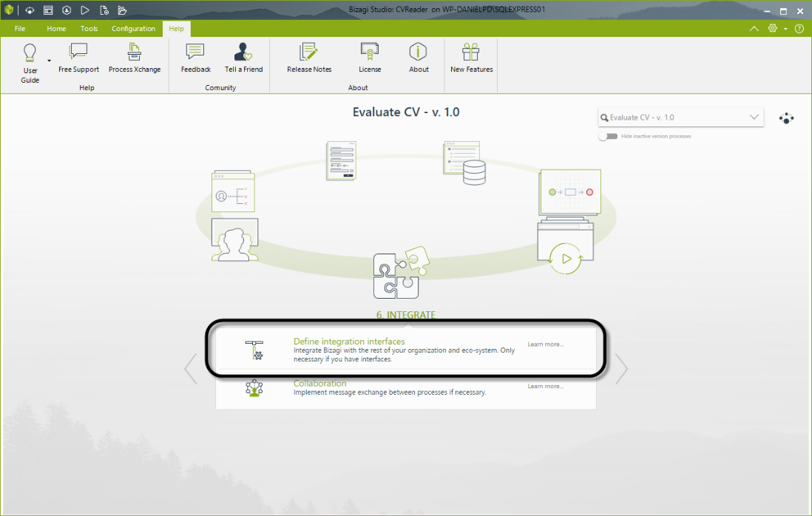
Task: Switch to the Configuration tab
Action: 133,29
